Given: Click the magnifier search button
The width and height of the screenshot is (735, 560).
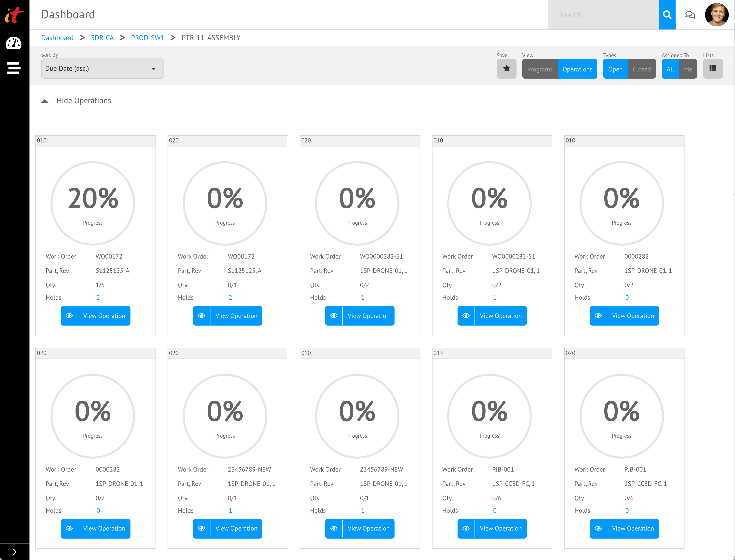Looking at the screenshot, I should tap(667, 15).
